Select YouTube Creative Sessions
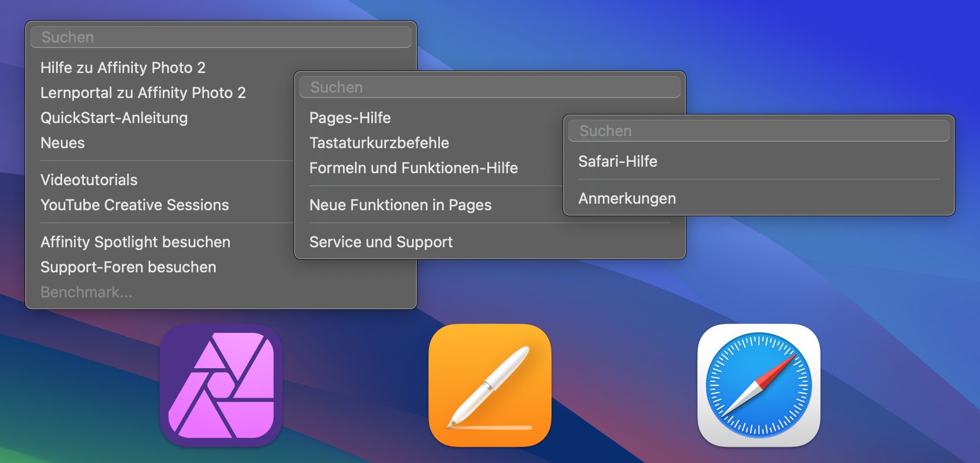 point(134,205)
